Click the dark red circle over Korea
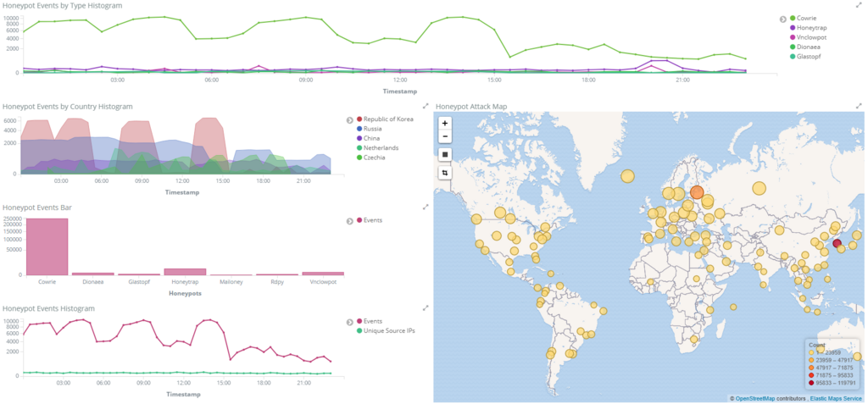The image size is (868, 404). tap(837, 243)
